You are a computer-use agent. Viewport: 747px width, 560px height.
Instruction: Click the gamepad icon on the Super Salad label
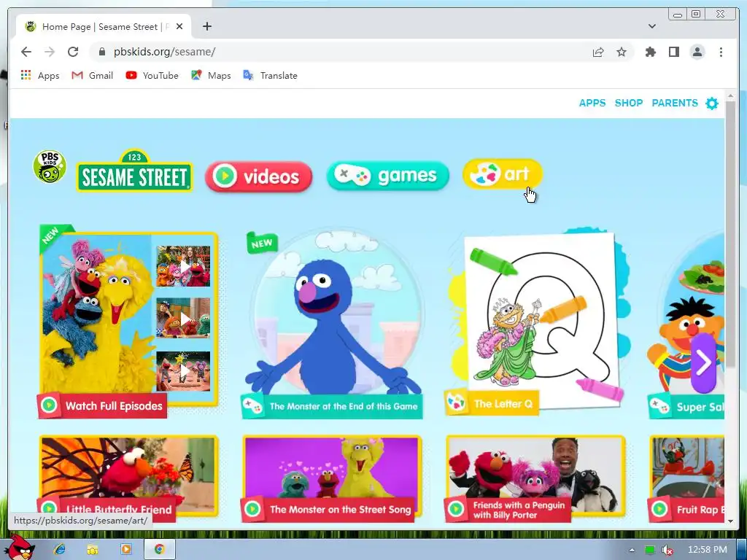pos(659,407)
